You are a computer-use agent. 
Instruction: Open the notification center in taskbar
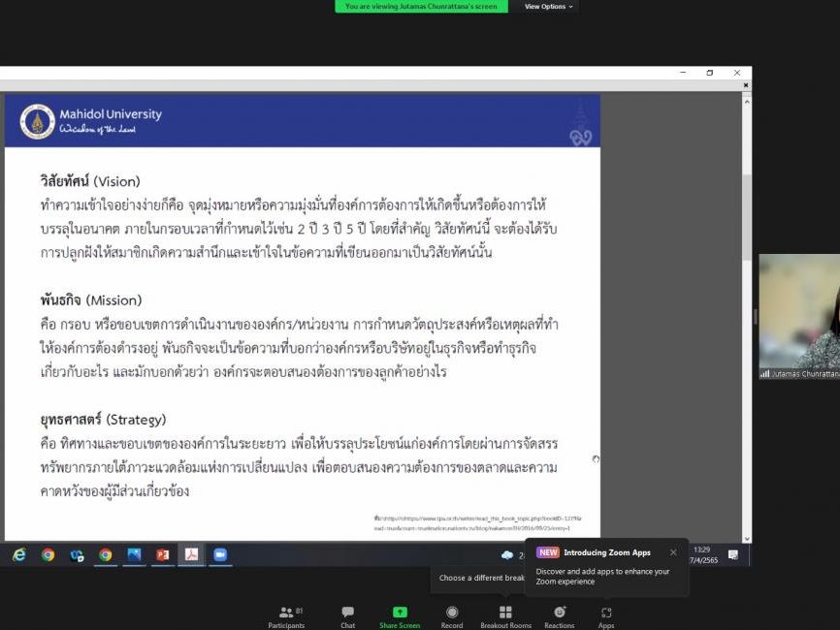(733, 554)
